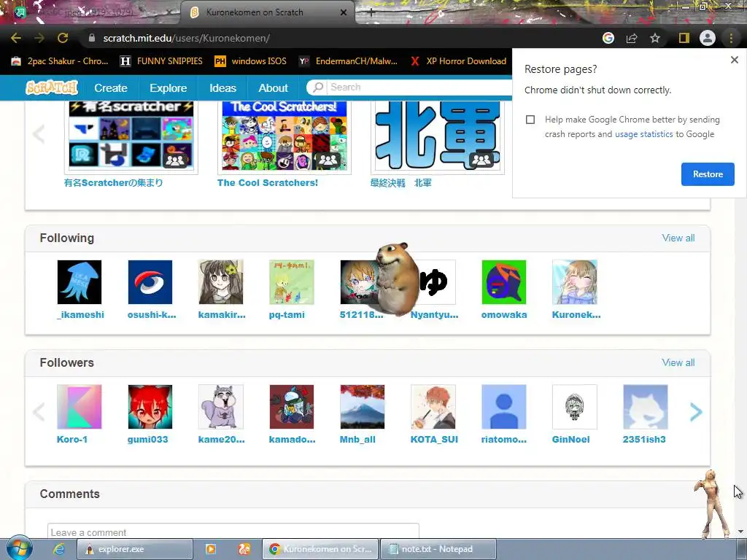Open the About menu item
The width and height of the screenshot is (747, 560).
273,88
